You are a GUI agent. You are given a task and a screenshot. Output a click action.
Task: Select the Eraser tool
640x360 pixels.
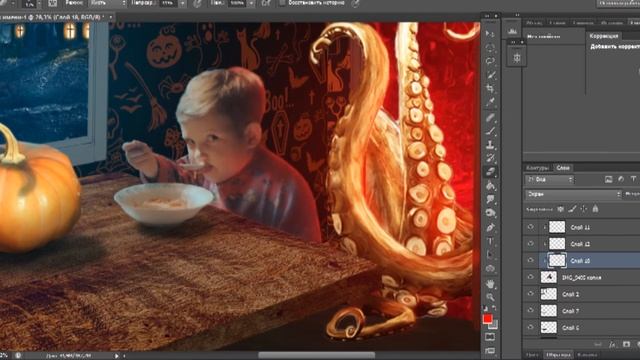click(x=490, y=172)
